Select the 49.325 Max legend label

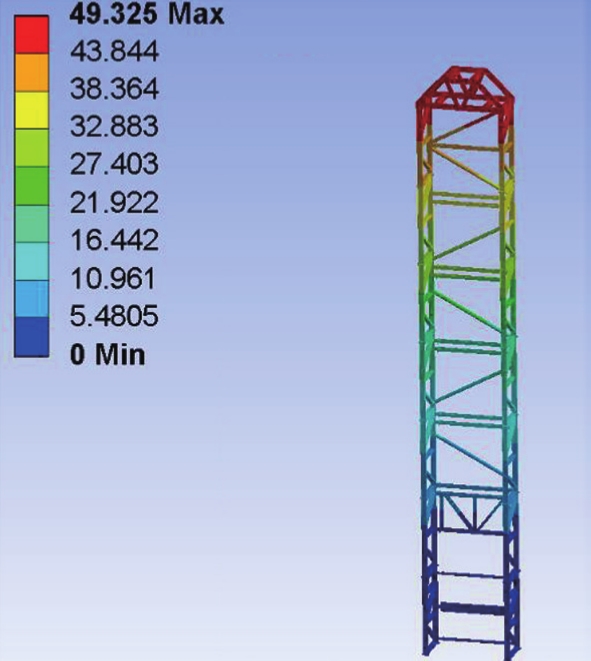point(147,14)
